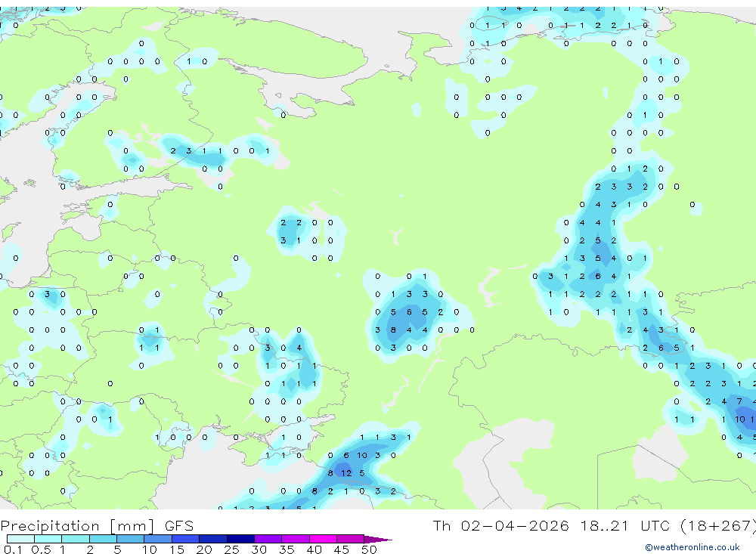Click the 20–25 mm legend color swatch

[x=213, y=539]
